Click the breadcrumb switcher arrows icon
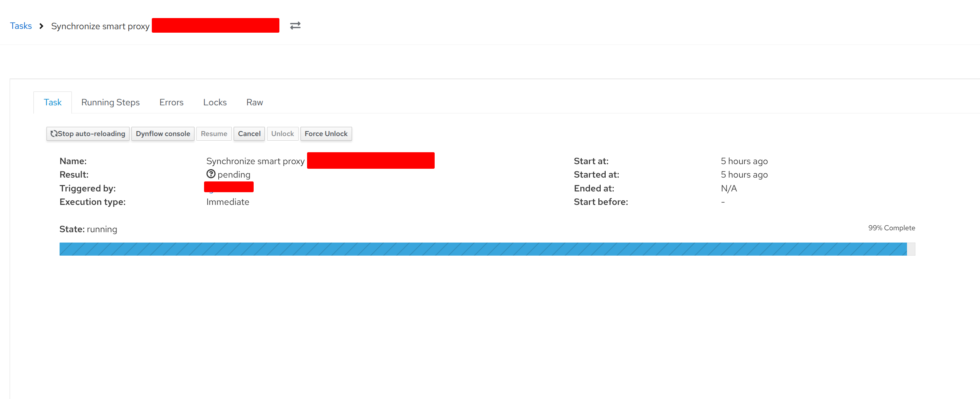980x399 pixels. coord(295,26)
